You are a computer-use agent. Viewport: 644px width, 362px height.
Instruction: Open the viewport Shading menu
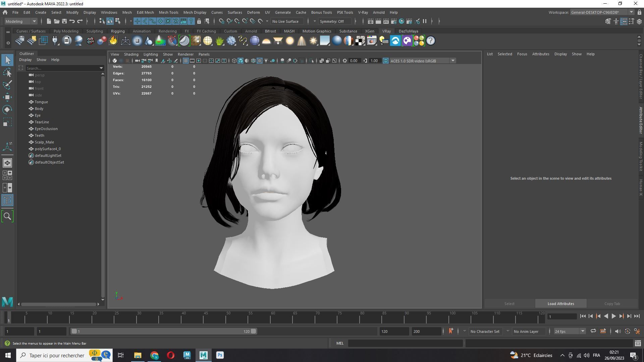coord(131,54)
